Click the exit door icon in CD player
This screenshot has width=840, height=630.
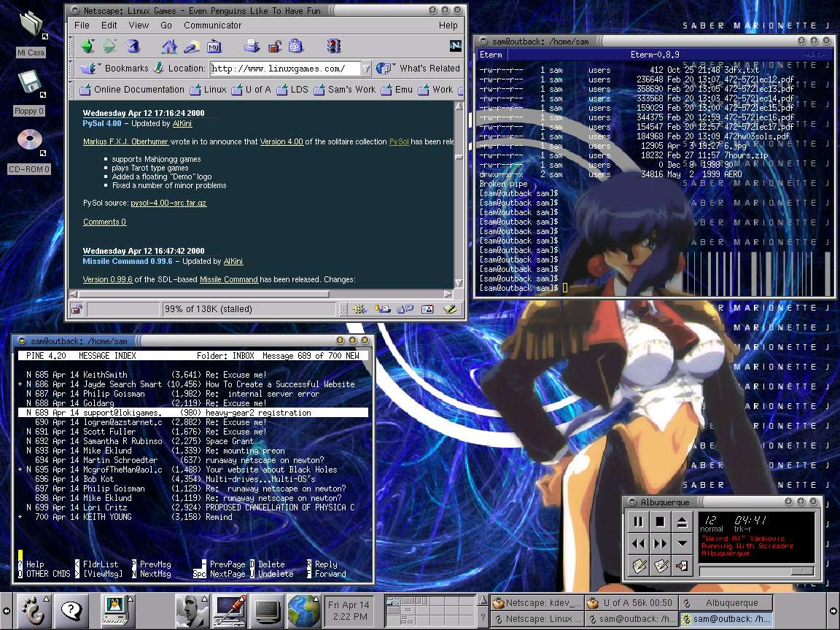[x=682, y=566]
